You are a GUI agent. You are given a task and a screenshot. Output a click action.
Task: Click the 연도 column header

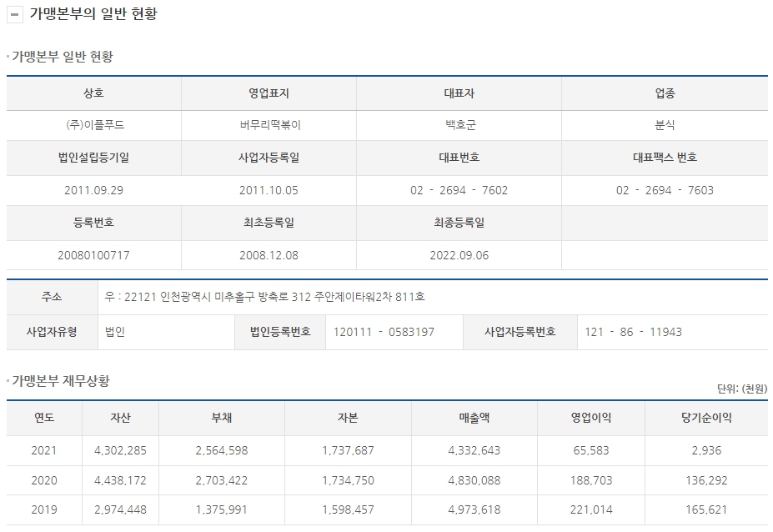coord(44,418)
